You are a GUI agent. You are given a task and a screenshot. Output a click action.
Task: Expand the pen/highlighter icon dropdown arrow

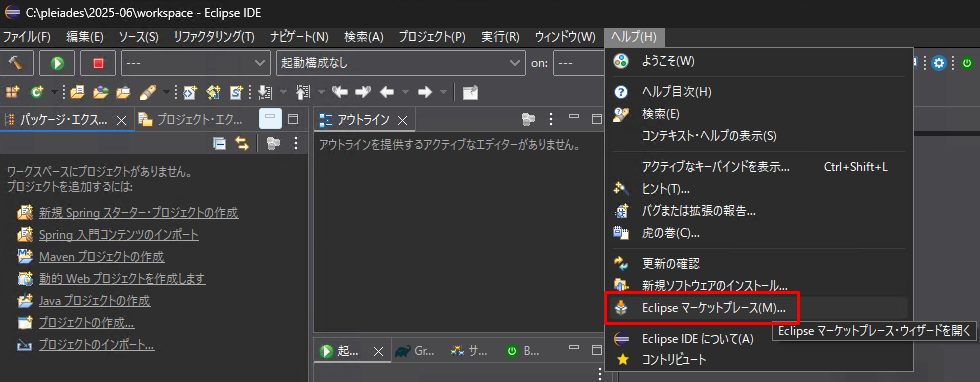click(x=166, y=93)
